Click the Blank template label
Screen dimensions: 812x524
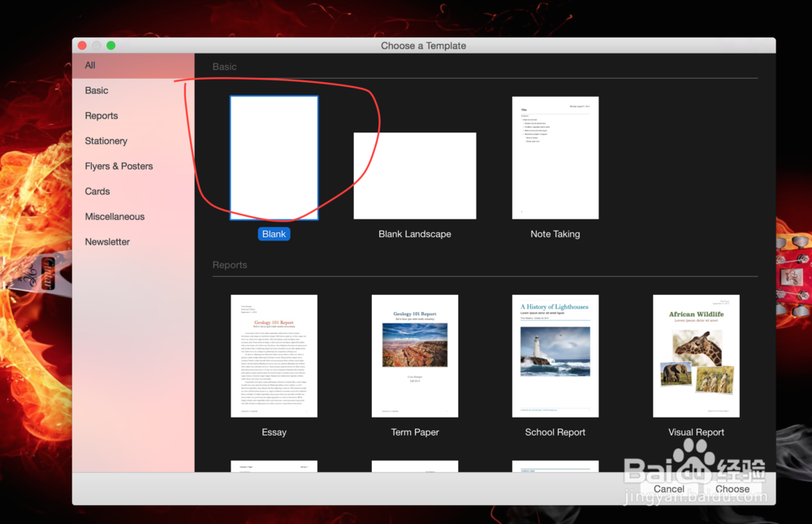click(274, 234)
